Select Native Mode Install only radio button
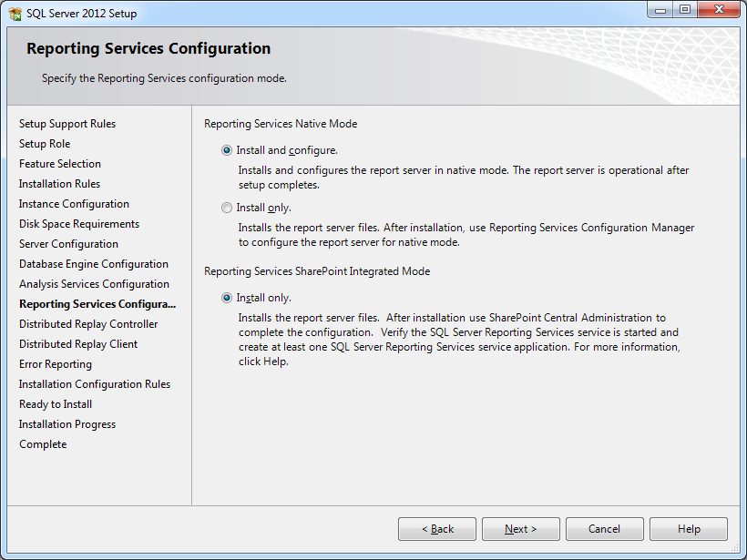747x560 pixels. [x=227, y=208]
